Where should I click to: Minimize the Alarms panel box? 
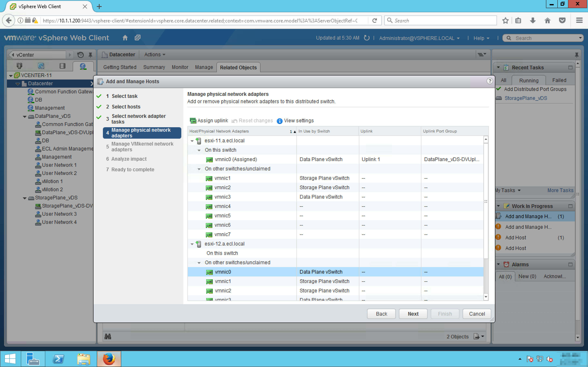pos(570,264)
